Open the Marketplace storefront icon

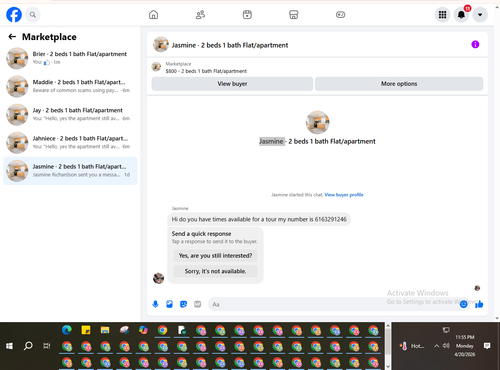click(293, 15)
